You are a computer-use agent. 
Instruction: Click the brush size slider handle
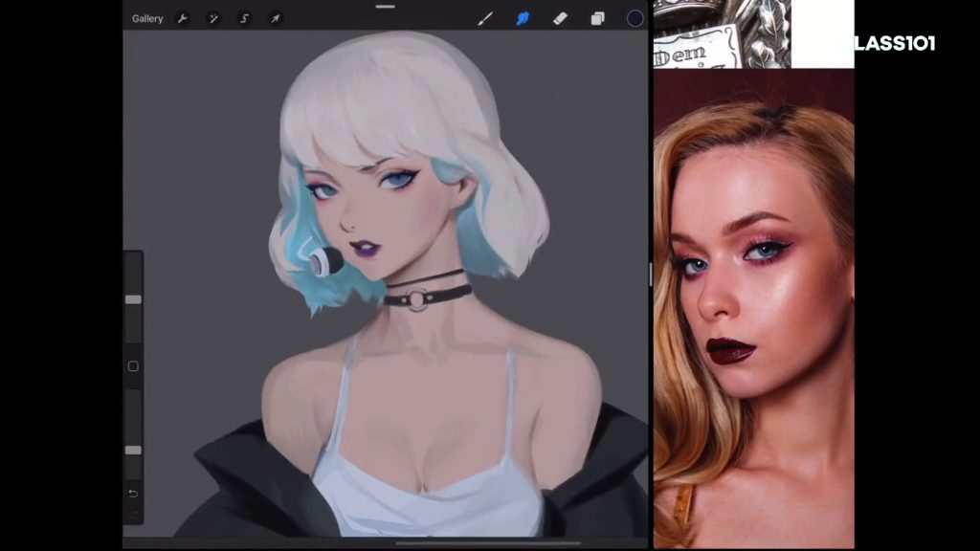click(x=133, y=299)
